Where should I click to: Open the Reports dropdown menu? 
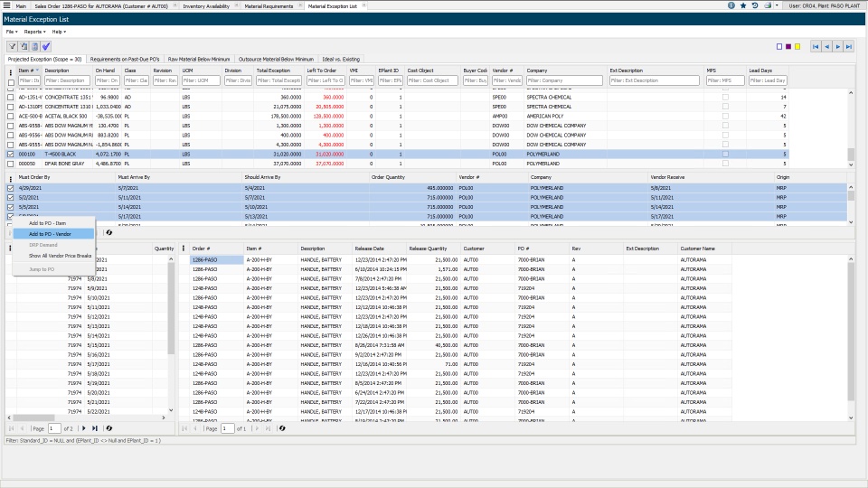pyautogui.click(x=34, y=32)
